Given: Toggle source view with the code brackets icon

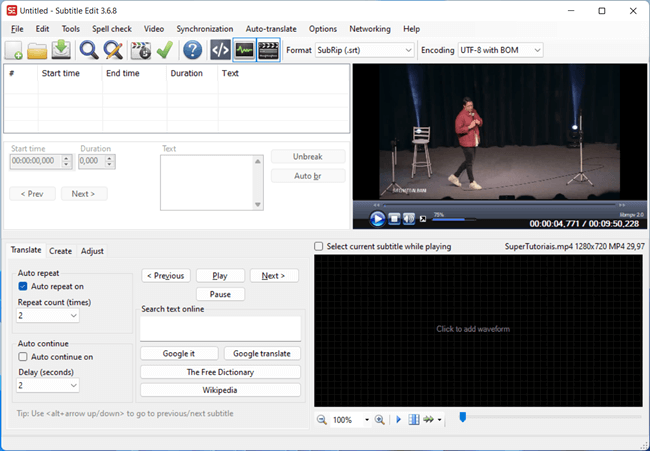Looking at the screenshot, I should tap(220, 50).
